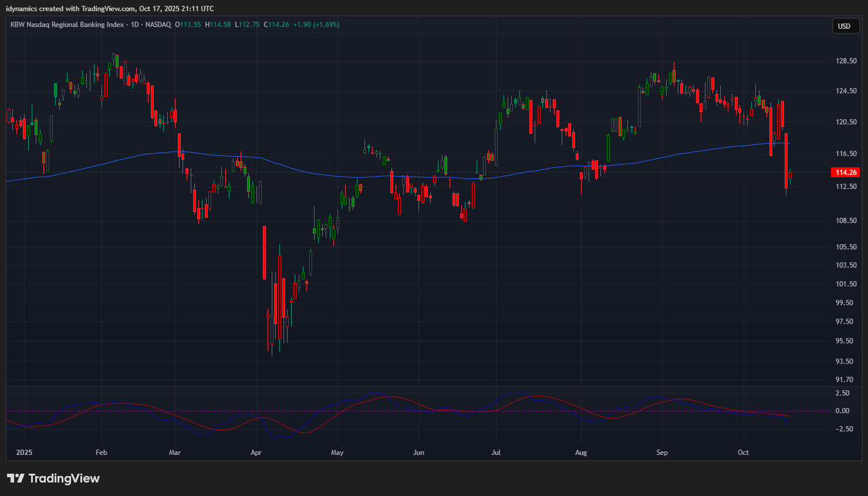Select the Apr marker on time axis
Image resolution: width=868 pixels, height=496 pixels.
click(256, 453)
